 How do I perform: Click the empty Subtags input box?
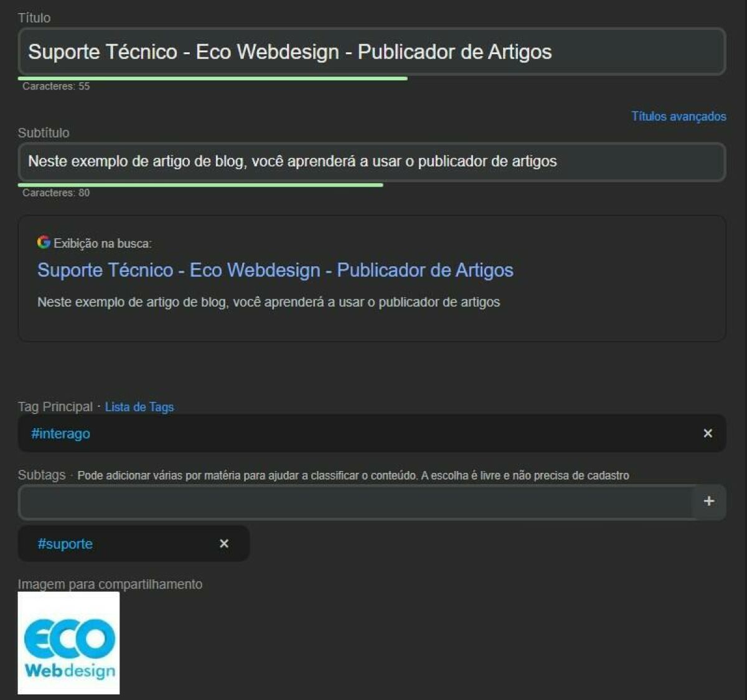(355, 502)
